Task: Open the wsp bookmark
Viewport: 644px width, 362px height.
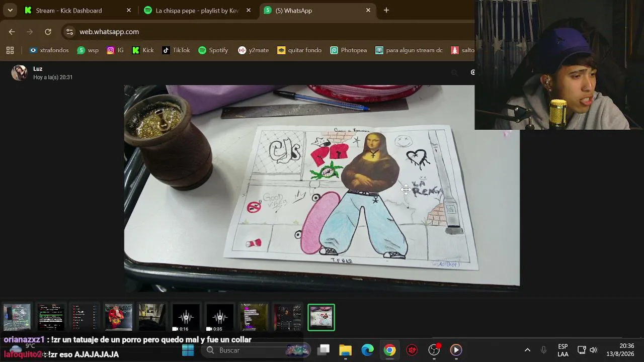Action: (x=88, y=50)
